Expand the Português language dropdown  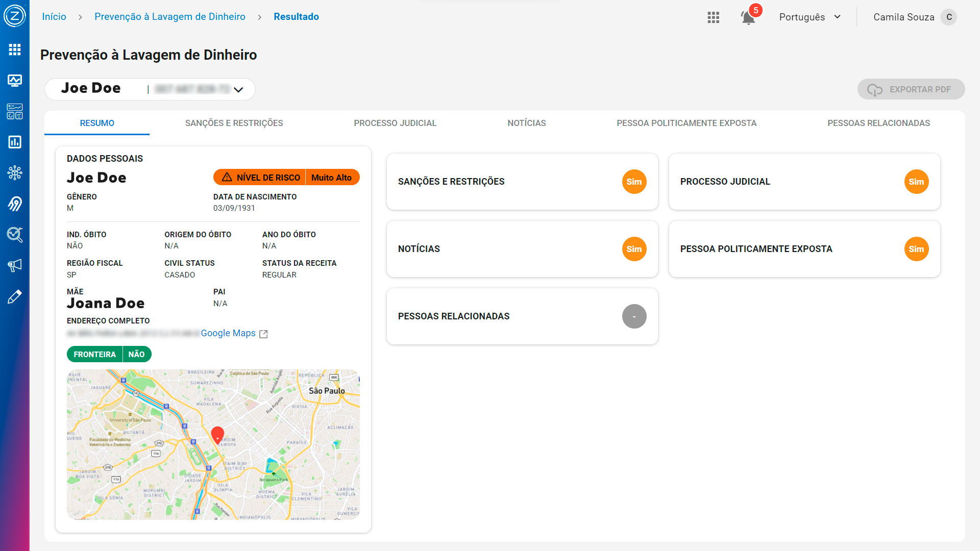click(x=810, y=17)
